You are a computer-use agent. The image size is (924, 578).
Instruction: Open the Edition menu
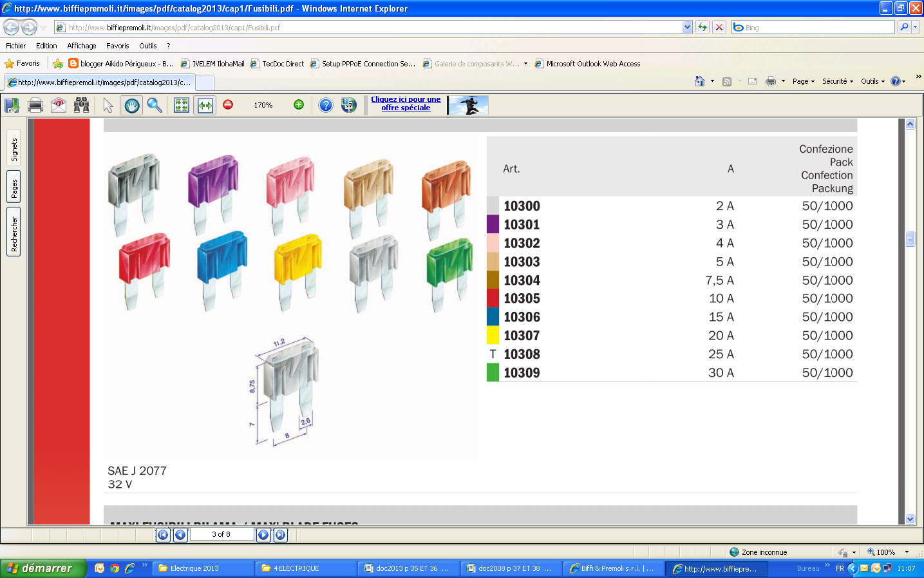point(46,46)
